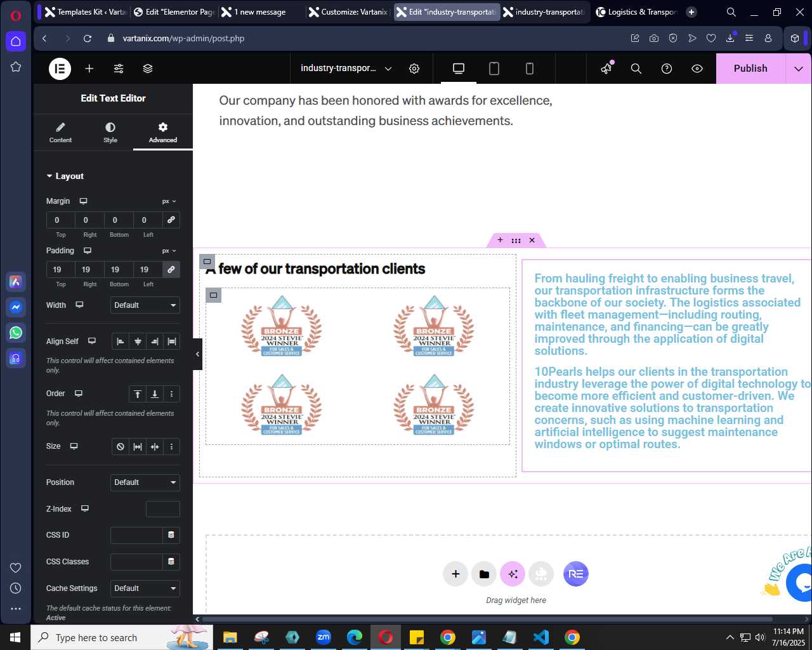Reload the page in the browser

pos(88,39)
